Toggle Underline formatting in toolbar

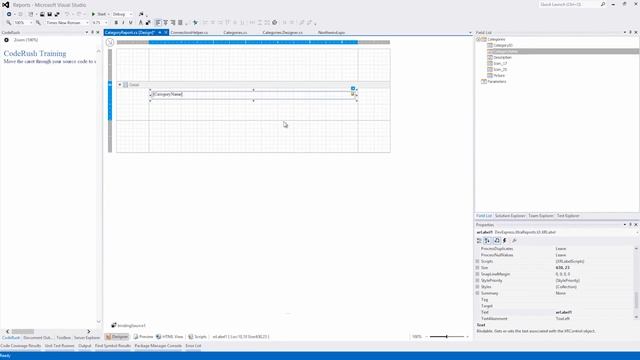(131, 23)
